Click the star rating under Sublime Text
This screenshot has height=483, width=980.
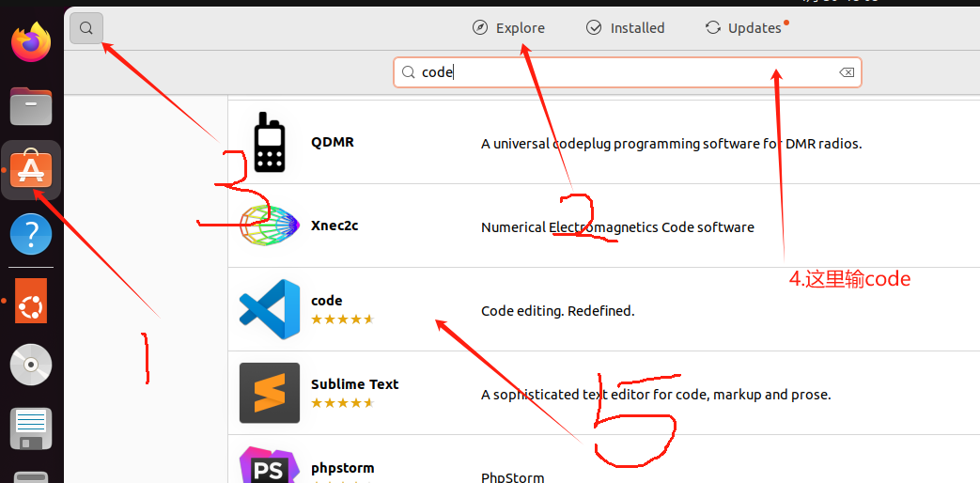click(342, 403)
